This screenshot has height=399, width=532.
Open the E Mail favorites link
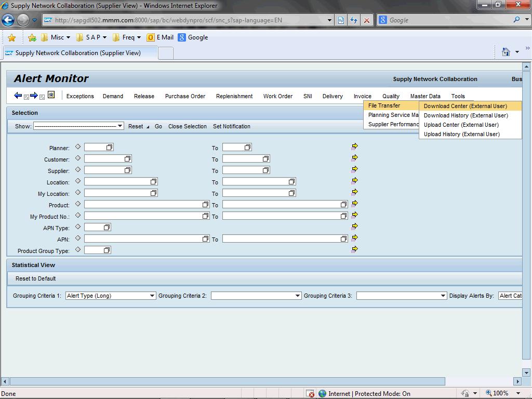pos(160,37)
